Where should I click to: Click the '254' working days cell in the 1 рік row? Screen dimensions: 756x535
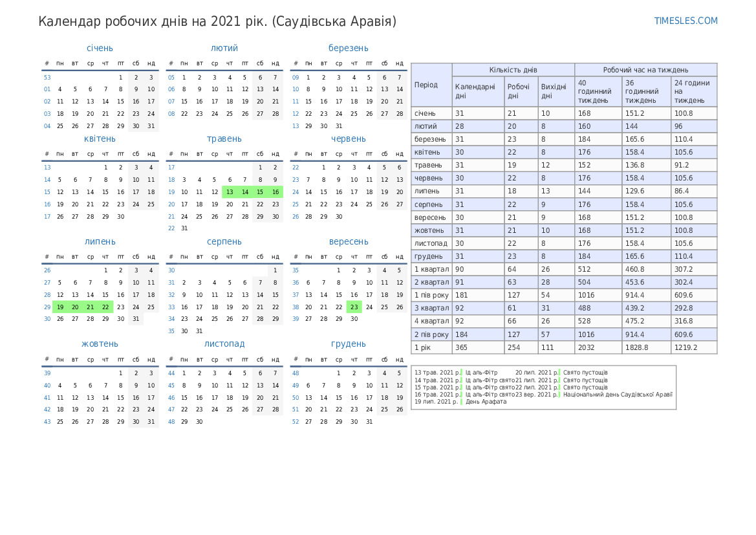pyautogui.click(x=521, y=347)
